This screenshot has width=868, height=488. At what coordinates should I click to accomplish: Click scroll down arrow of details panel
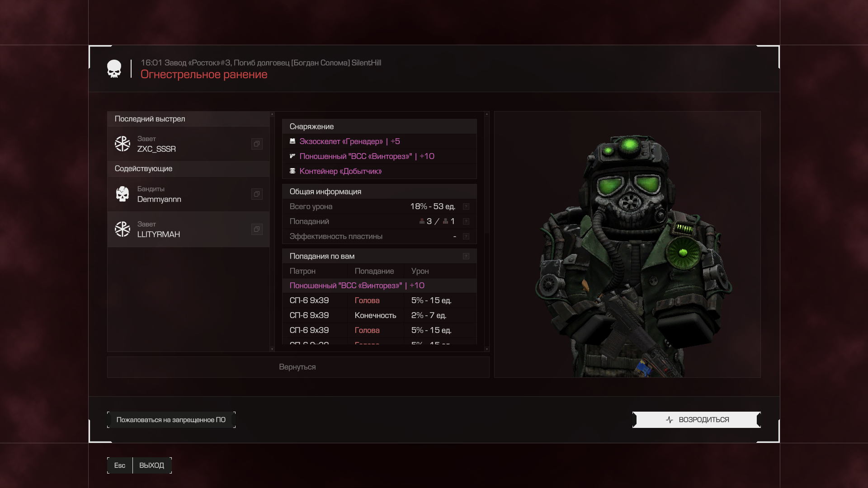click(x=486, y=349)
